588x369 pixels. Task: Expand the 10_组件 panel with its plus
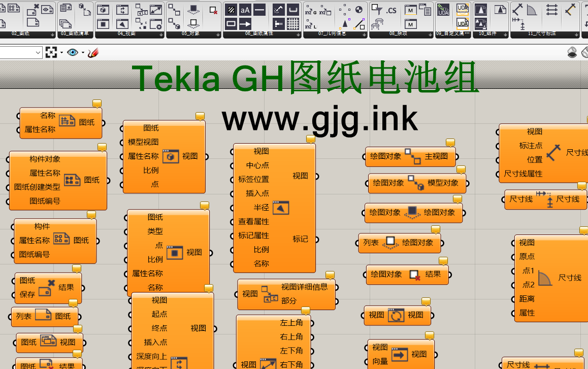pyautogui.click(x=505, y=35)
